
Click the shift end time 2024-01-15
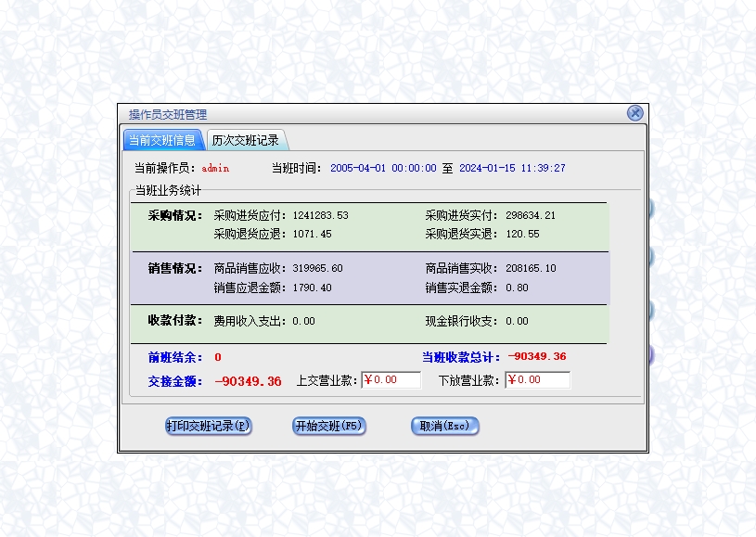[512, 169]
